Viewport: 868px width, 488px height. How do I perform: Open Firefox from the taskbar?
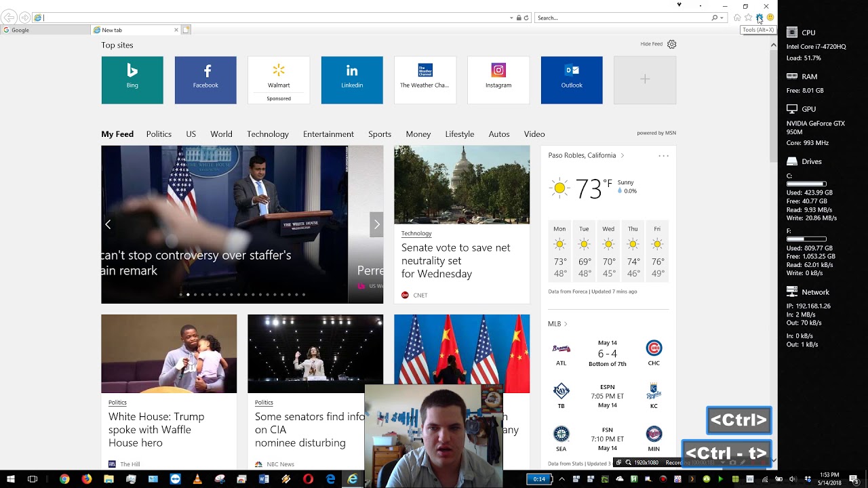86,479
